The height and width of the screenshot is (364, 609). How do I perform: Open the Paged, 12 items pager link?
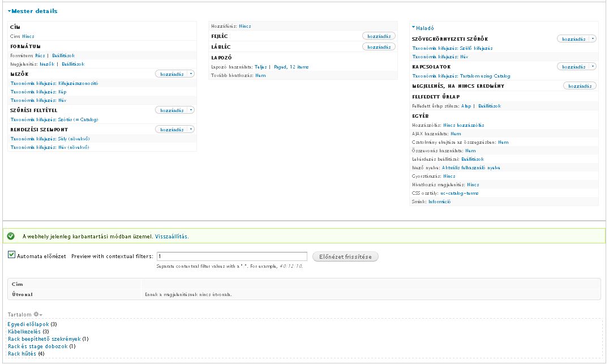click(291, 67)
